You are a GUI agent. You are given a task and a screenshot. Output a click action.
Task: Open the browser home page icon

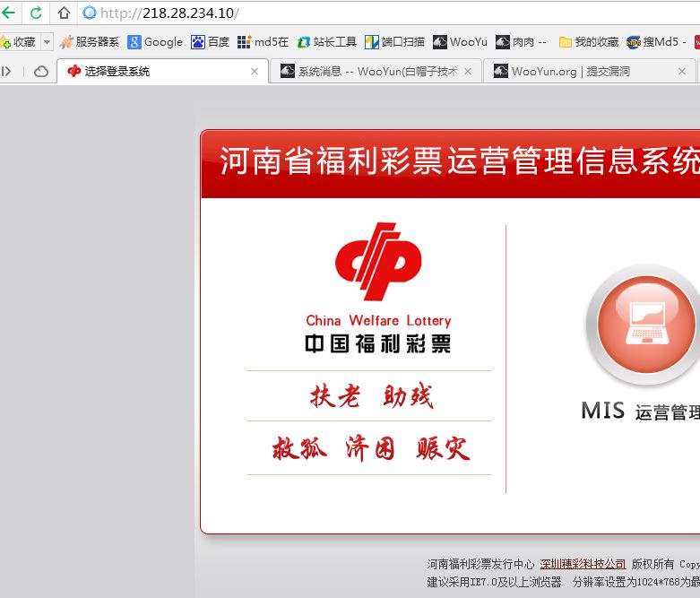click(x=64, y=13)
